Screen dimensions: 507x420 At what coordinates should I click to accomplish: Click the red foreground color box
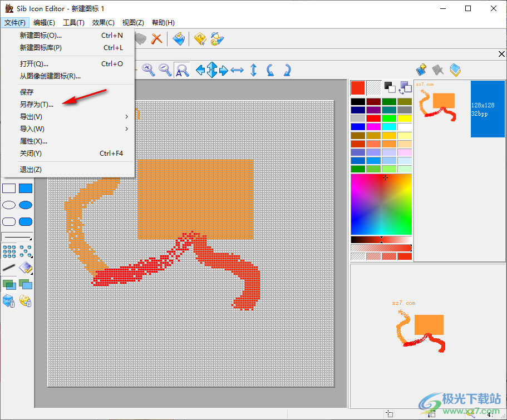[358, 88]
